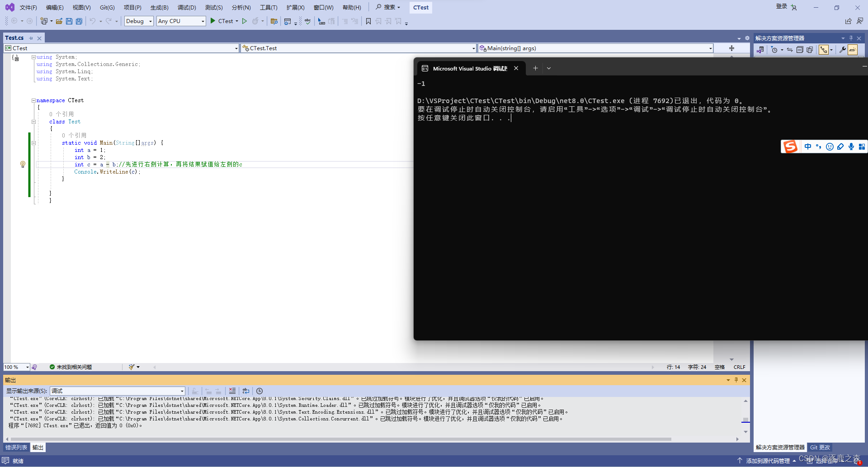This screenshot has width=868, height=467.
Task: Click the Output horizontal scrollbar
Action: [341, 439]
